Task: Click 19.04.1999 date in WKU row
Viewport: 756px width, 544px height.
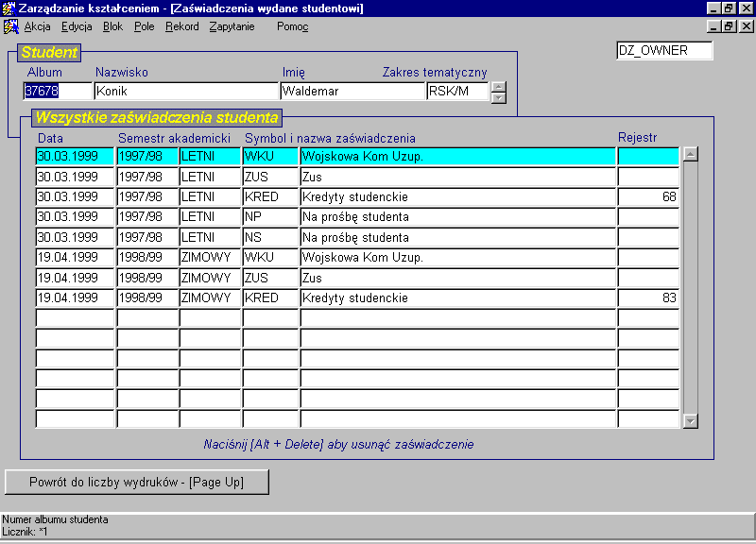Action: click(x=75, y=258)
